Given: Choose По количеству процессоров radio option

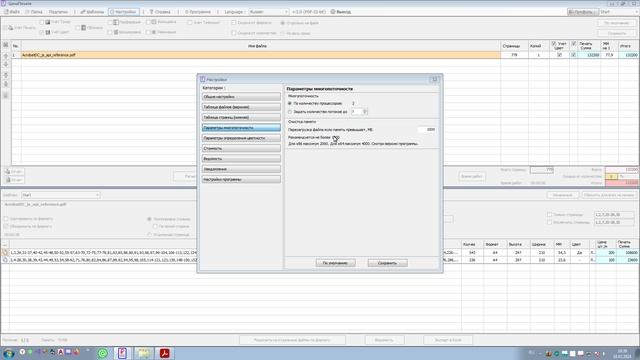Looking at the screenshot, I should click(x=290, y=103).
